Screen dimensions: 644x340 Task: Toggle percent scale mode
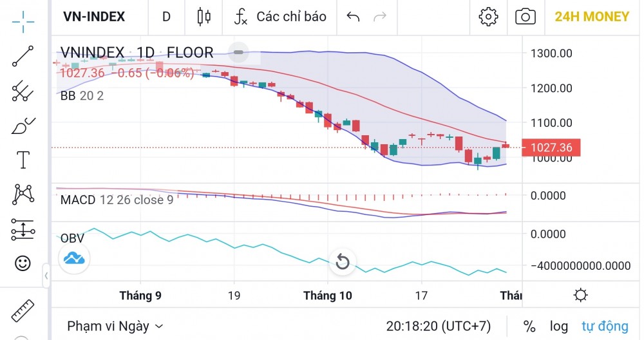tap(529, 326)
